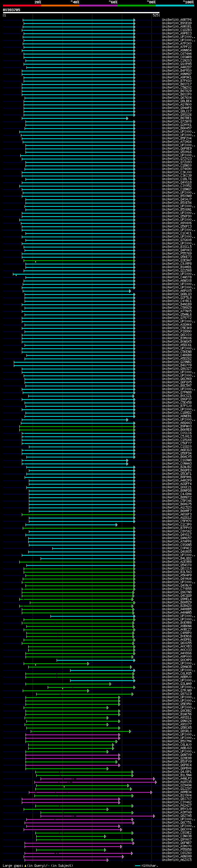
Task: Select the UniRef100_B4FMS0 label
Action: [x=177, y=71]
